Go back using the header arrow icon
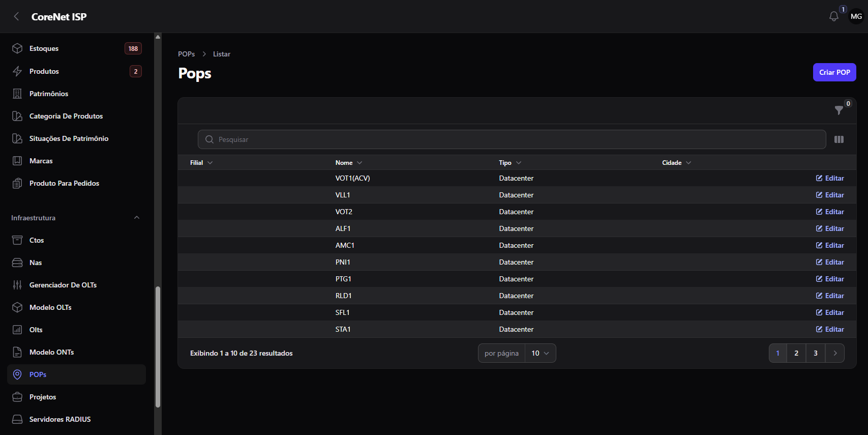Viewport: 868px width, 435px height. click(x=16, y=16)
